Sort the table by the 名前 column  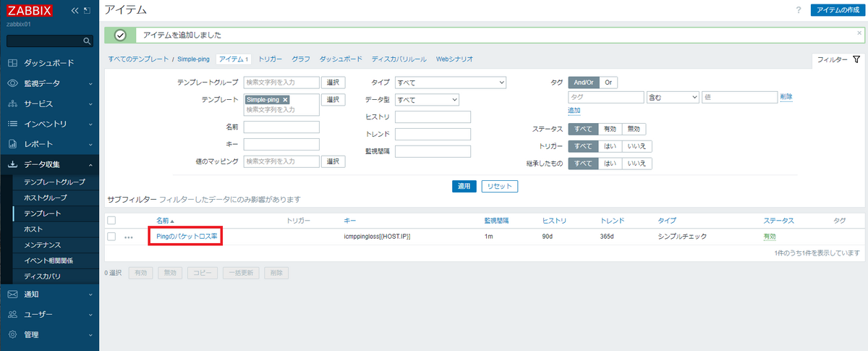tap(165, 220)
